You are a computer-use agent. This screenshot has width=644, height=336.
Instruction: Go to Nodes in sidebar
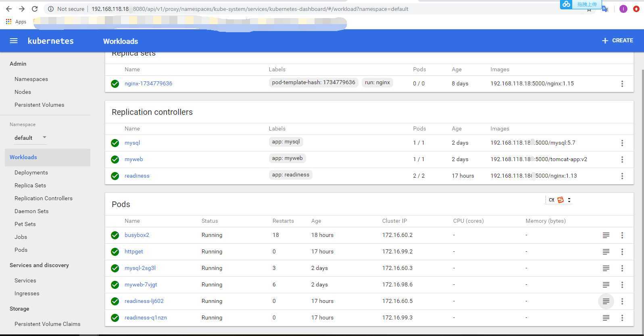[x=23, y=92]
